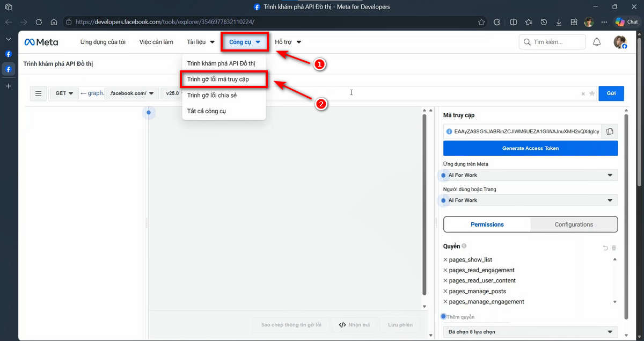Image resolution: width=644 pixels, height=341 pixels.
Task: Bookmark this page with the address bar star
Action: point(481,22)
